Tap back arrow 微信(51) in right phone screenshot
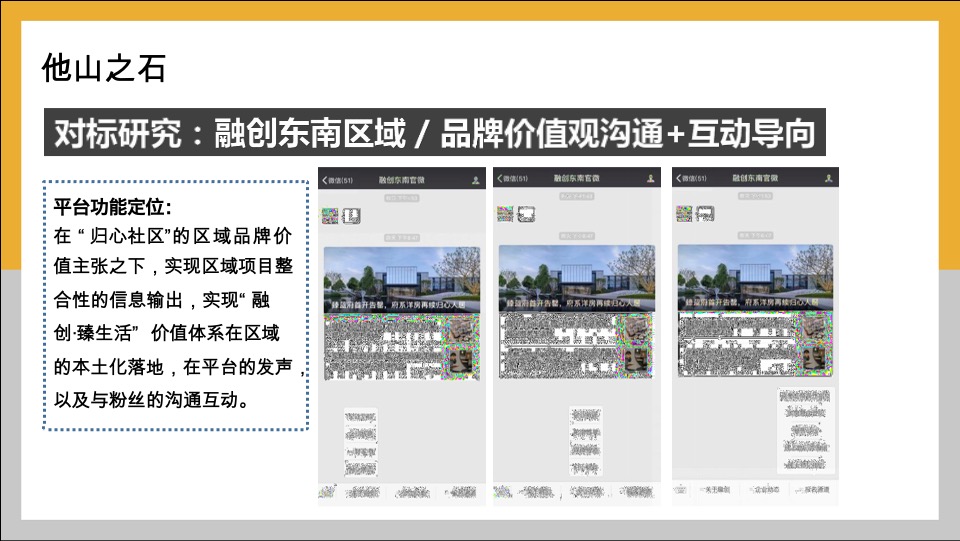This screenshot has width=960, height=541. pyautogui.click(x=691, y=178)
